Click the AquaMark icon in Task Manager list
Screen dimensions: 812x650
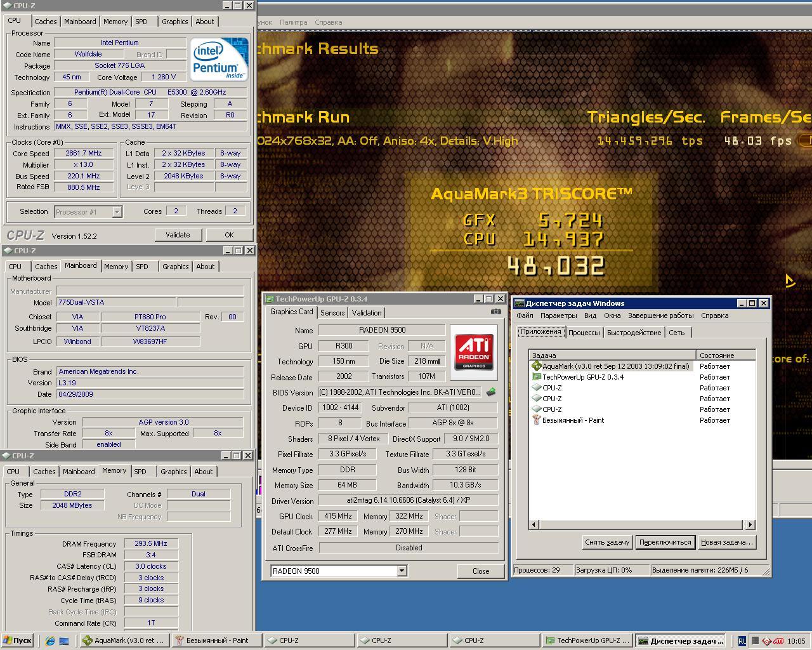pos(536,366)
